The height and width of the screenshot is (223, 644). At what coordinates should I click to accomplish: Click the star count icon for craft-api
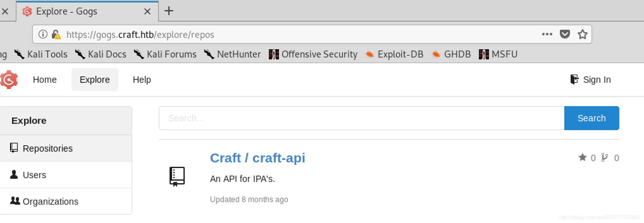click(x=582, y=157)
